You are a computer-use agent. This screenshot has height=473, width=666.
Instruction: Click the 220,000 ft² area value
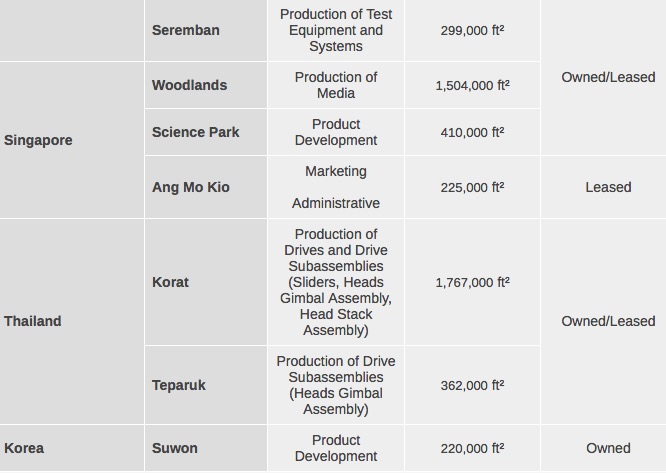472,448
